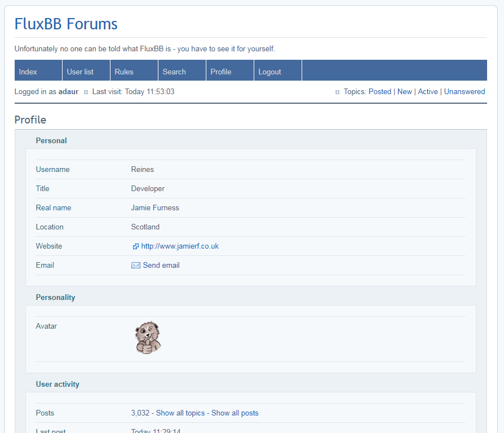The image size is (504, 433).
Task: Click the bullet icon before Last visit
Action: [x=86, y=92]
